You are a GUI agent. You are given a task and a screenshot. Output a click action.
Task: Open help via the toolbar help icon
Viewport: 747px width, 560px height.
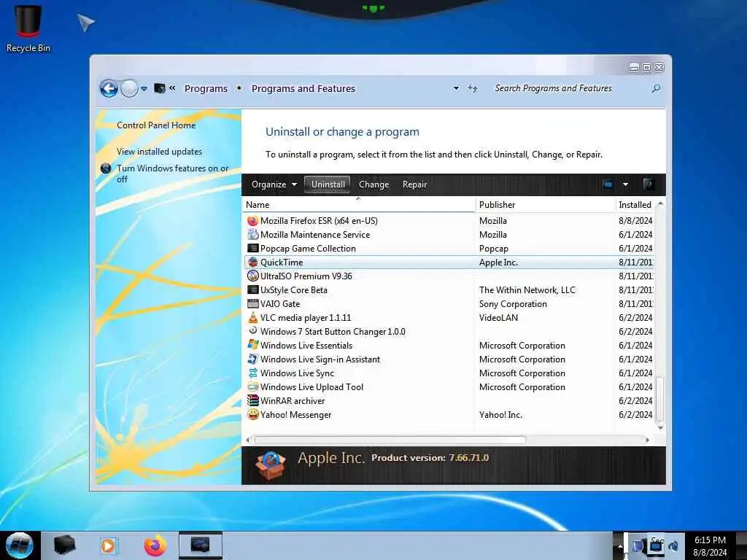click(x=648, y=184)
